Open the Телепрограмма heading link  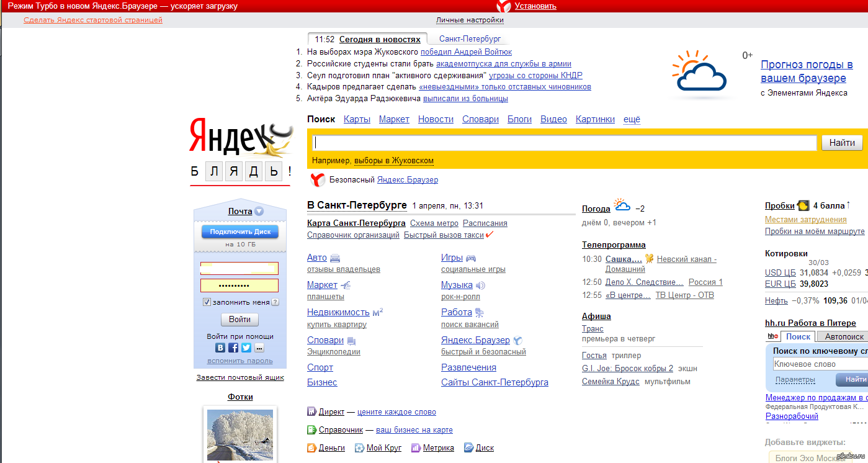tap(614, 245)
